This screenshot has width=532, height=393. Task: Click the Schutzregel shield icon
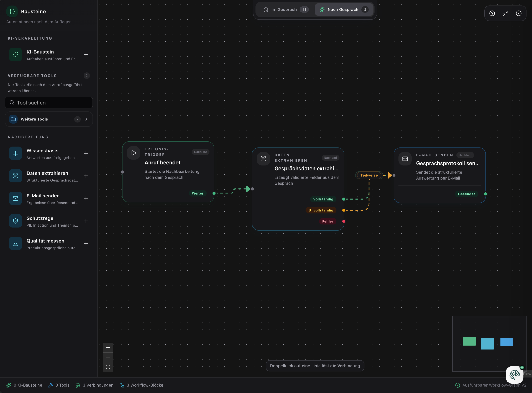click(x=15, y=221)
